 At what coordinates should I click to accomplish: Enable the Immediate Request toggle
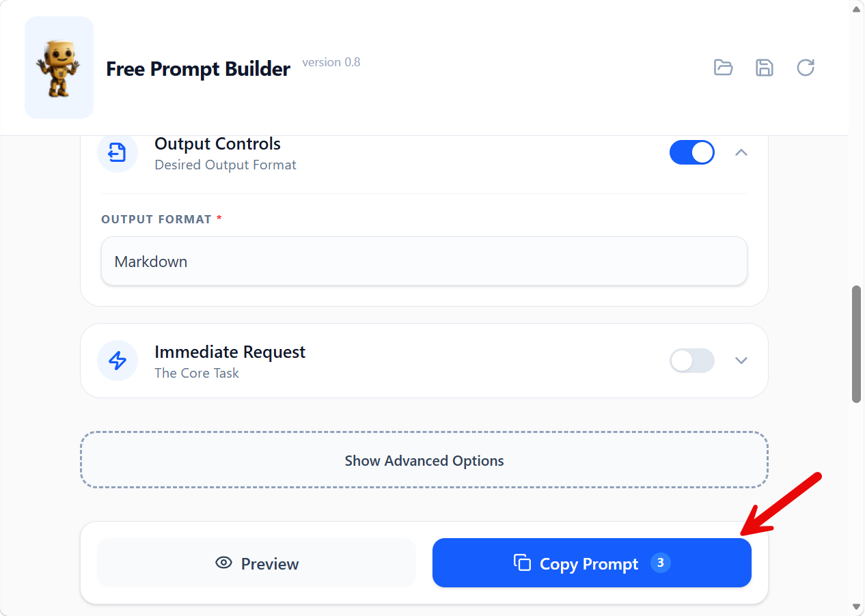[x=691, y=361]
